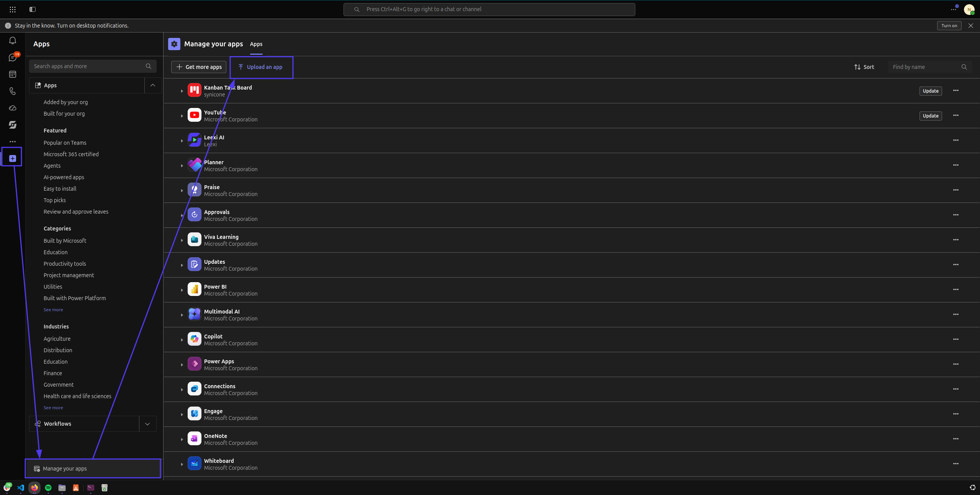
Task: Click the OneNote app icon
Action: coord(195,439)
